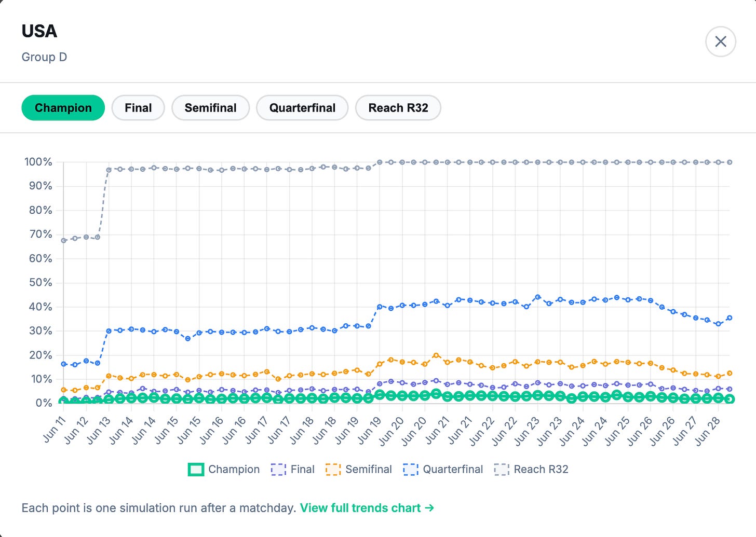Screen dimensions: 756x537
Task: Click the green Champion legend swatch
Action: point(196,470)
